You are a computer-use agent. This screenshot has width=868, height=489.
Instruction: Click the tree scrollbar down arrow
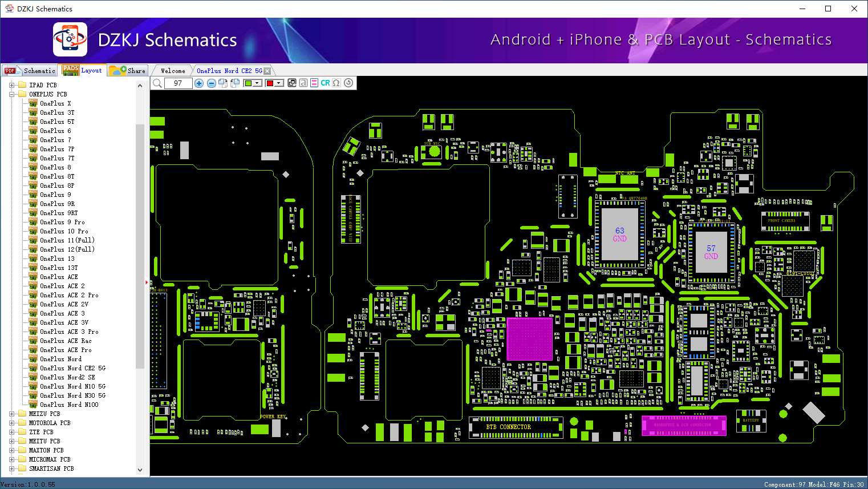[x=140, y=470]
